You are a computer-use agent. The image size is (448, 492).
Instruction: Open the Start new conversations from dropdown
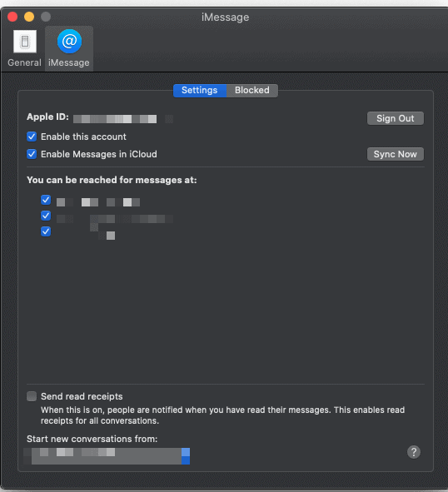click(107, 456)
